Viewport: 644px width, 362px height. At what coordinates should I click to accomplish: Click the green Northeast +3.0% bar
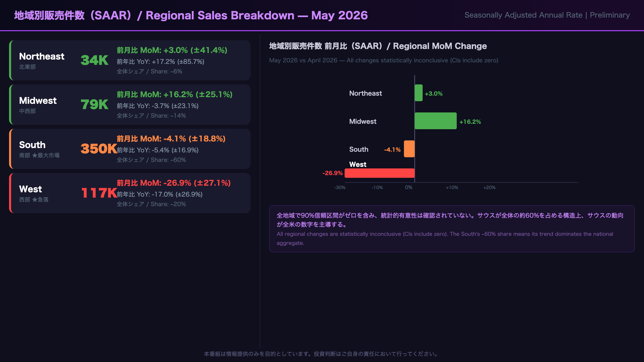[x=419, y=93]
